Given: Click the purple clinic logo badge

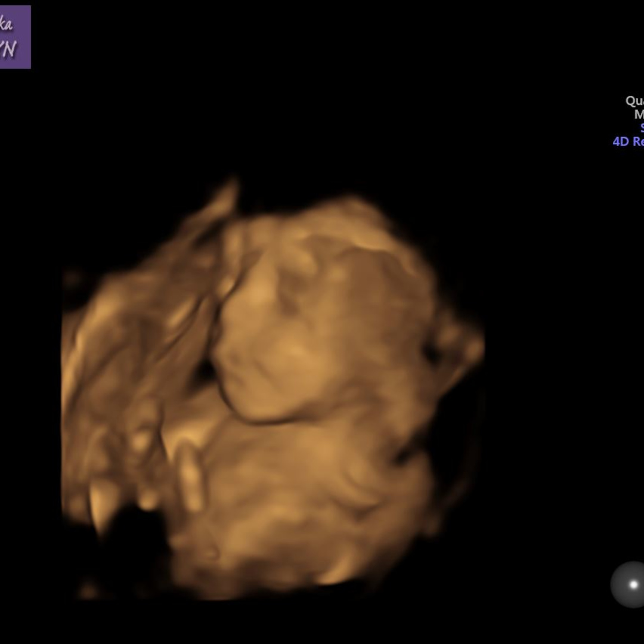Looking at the screenshot, I should click(x=15, y=37).
